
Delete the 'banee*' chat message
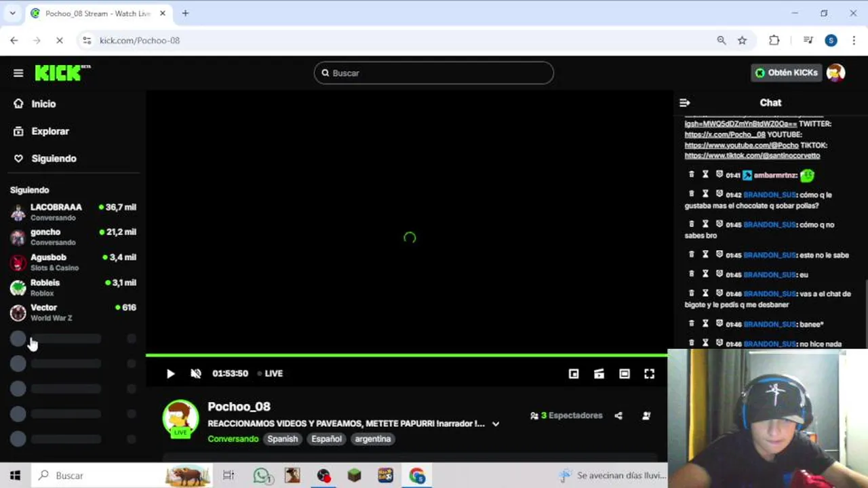692,324
